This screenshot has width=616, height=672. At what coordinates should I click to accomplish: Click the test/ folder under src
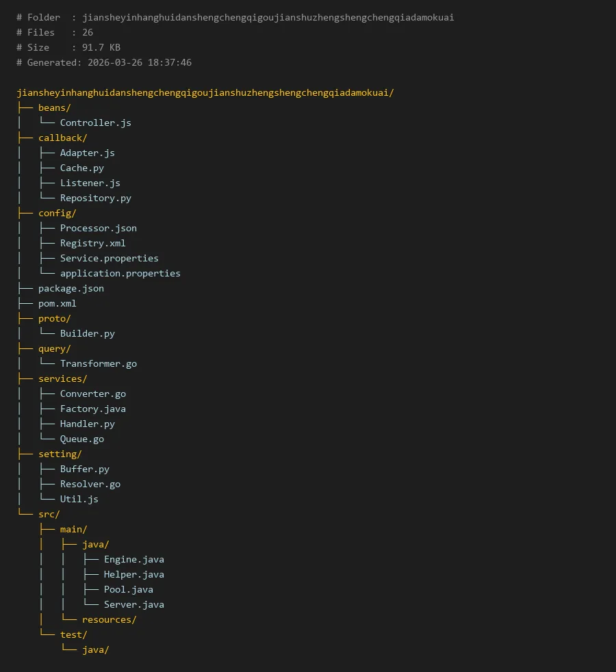tap(73, 634)
